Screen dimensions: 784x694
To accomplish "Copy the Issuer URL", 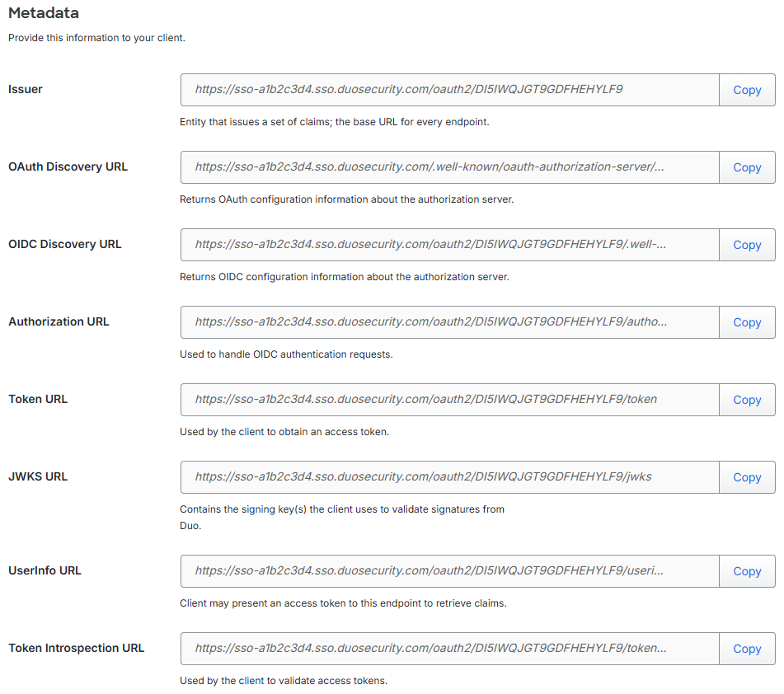I will (x=746, y=89).
